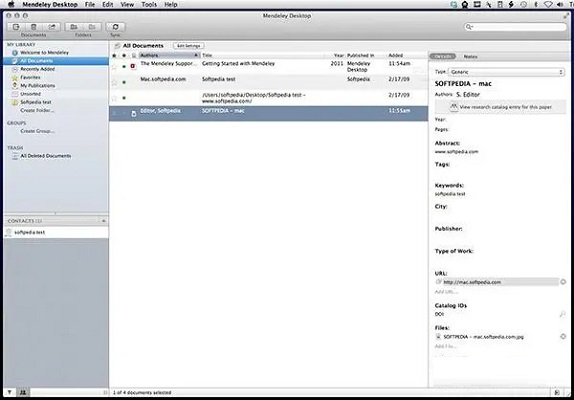Select Unsorted in sidebar
Viewport: 574px width, 400px height.
[x=30, y=94]
